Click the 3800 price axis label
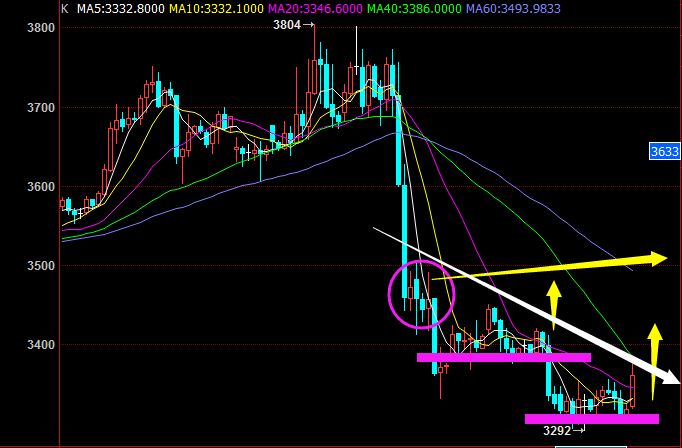The width and height of the screenshot is (682, 448). tap(39, 28)
